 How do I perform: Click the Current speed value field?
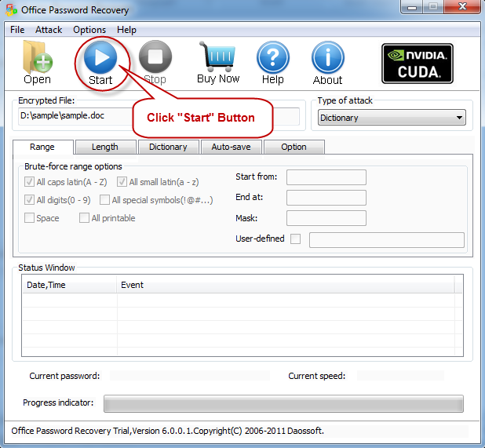point(400,376)
